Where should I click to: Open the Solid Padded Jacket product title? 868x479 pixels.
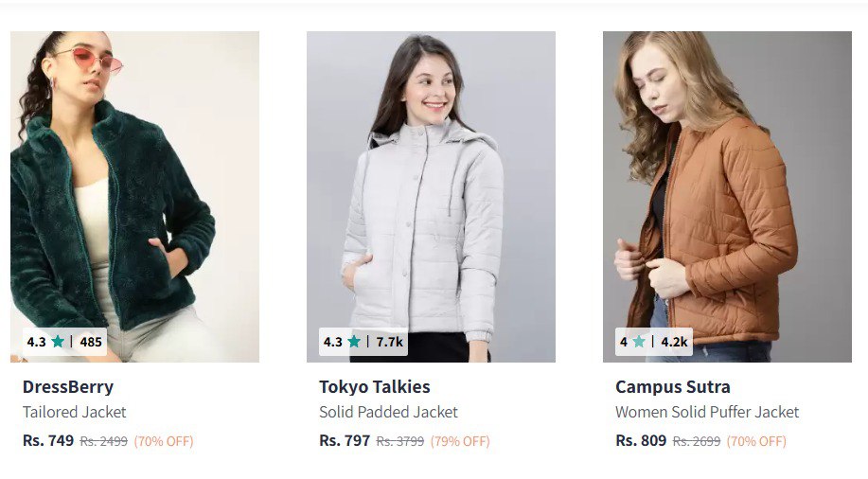tap(388, 412)
